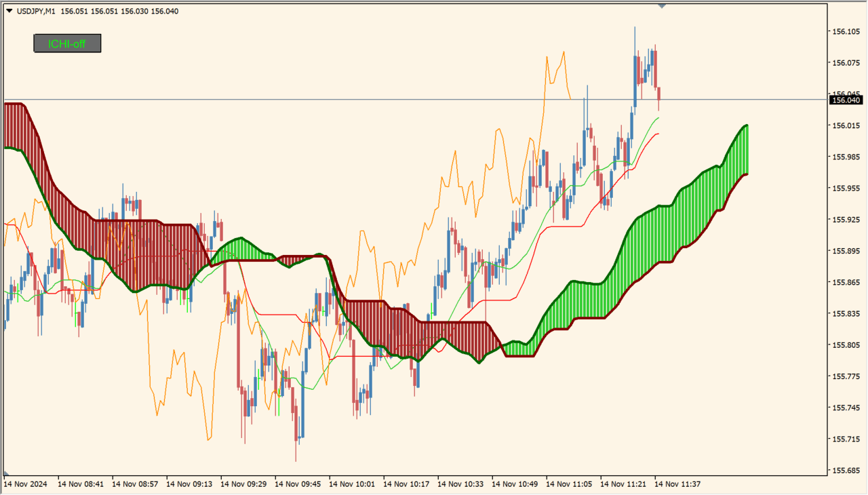Select the chart shift marker at the top
This screenshot has height=495, width=868.
(x=662, y=6)
